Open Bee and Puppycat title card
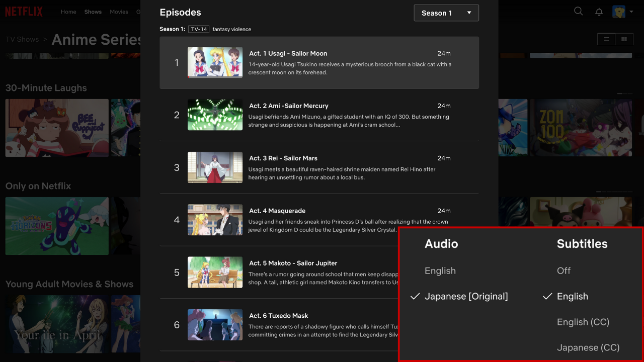This screenshot has height=362, width=644. point(57,128)
